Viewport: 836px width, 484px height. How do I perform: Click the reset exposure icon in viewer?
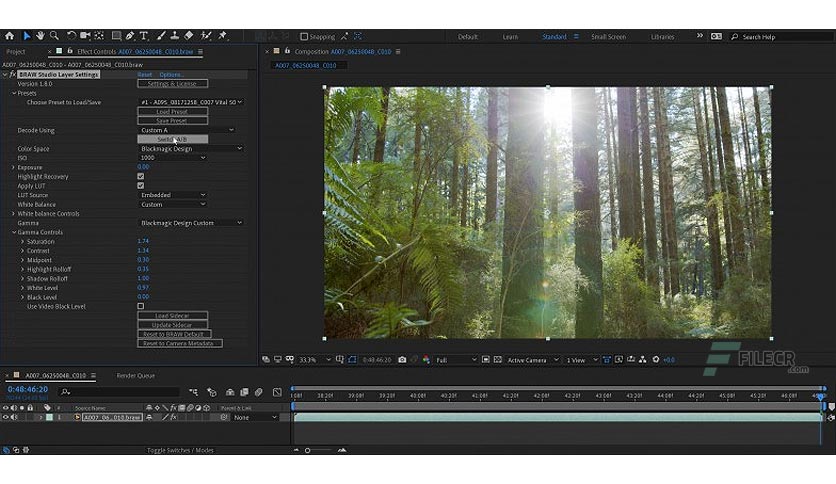pyautogui.click(x=656, y=360)
